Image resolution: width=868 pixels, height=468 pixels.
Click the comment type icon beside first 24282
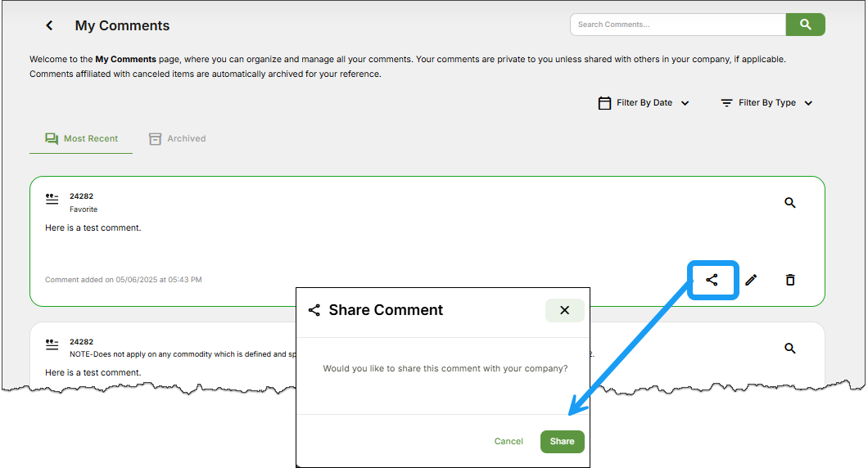[x=52, y=199]
